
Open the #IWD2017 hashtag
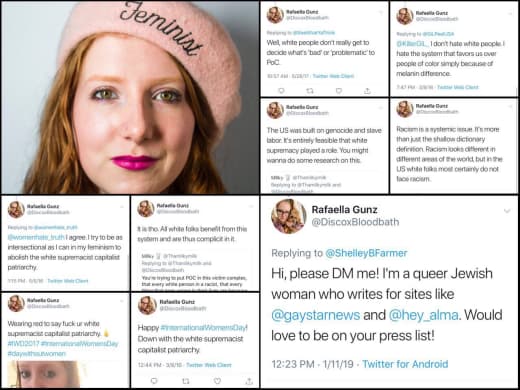[23, 343]
